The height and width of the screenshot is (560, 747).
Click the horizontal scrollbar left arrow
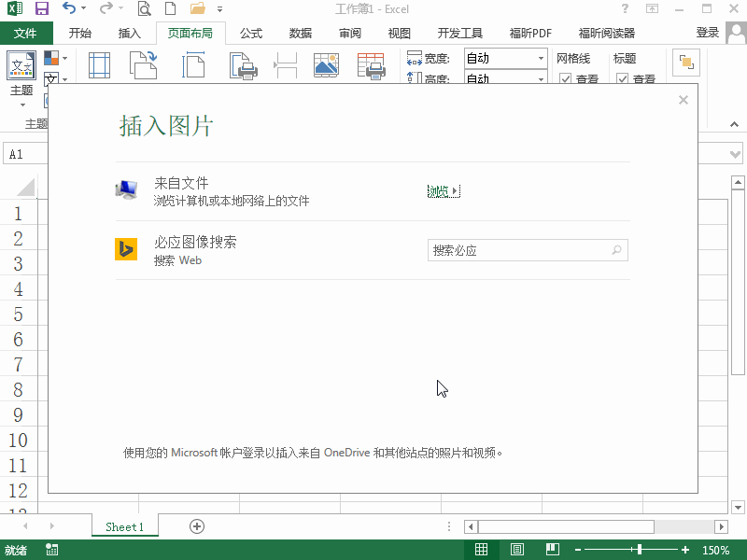(x=471, y=526)
